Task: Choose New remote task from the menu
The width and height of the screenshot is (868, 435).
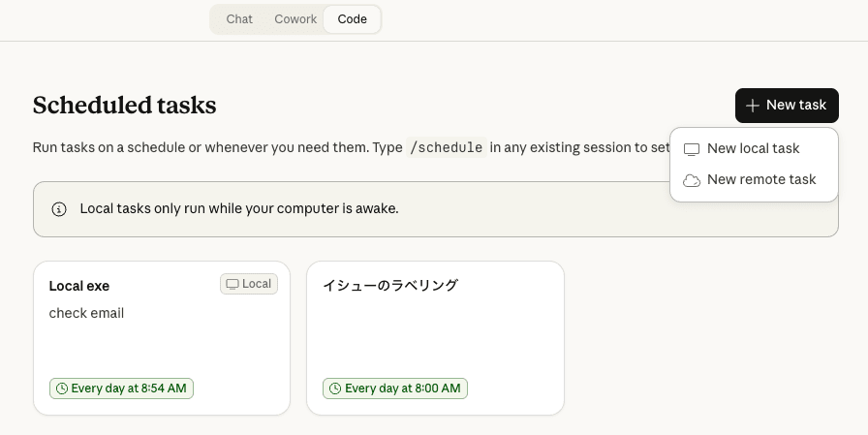Action: [761, 180]
